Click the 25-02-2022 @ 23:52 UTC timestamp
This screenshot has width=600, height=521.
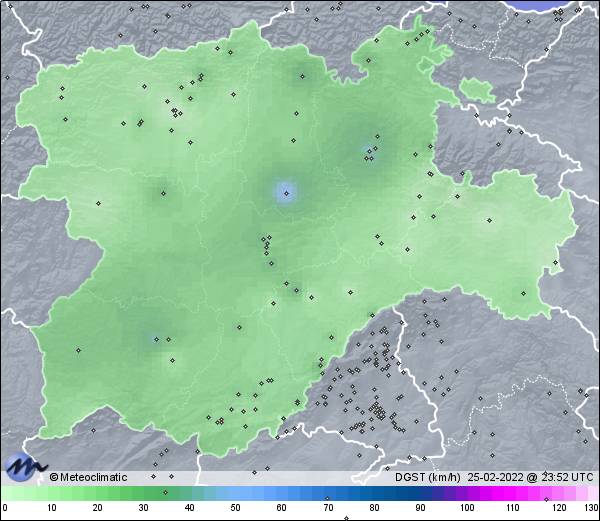coord(531,477)
